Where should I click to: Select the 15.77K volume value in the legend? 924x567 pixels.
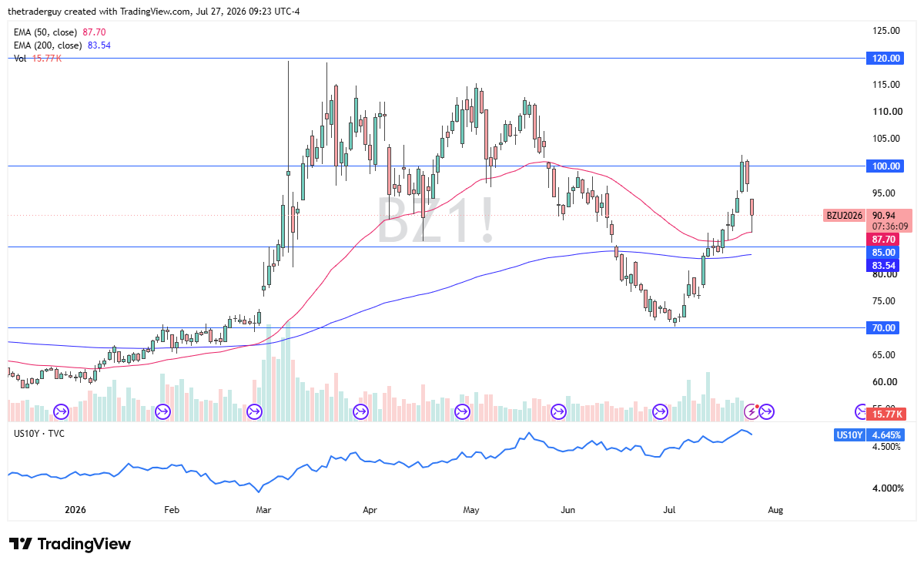(x=46, y=59)
